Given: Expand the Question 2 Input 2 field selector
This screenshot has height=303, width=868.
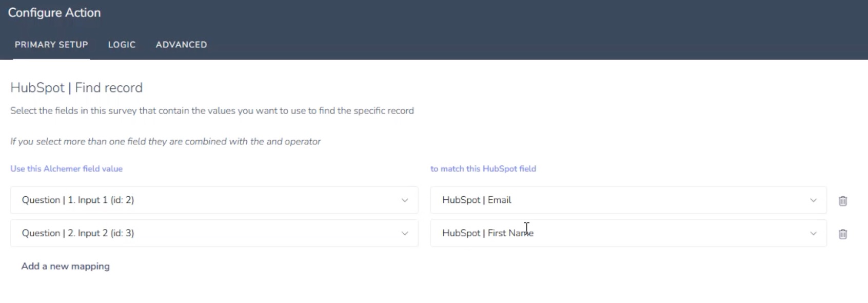Looking at the screenshot, I should [x=205, y=234].
